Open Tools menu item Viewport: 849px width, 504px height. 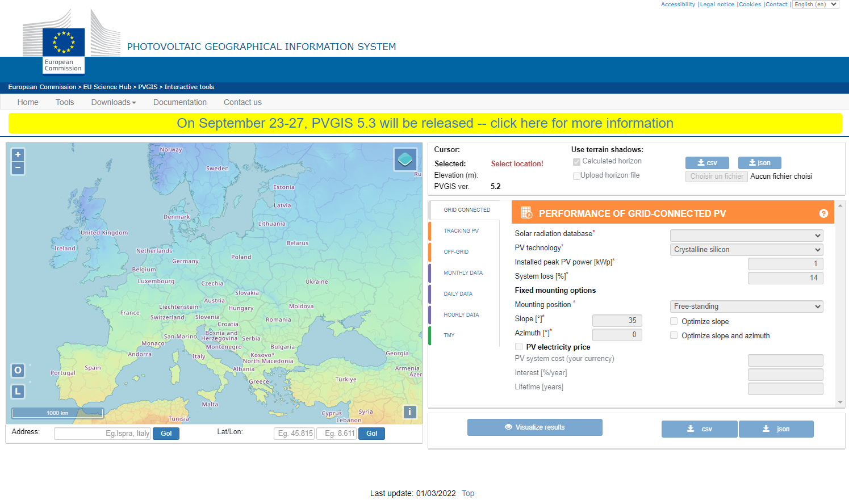click(65, 102)
